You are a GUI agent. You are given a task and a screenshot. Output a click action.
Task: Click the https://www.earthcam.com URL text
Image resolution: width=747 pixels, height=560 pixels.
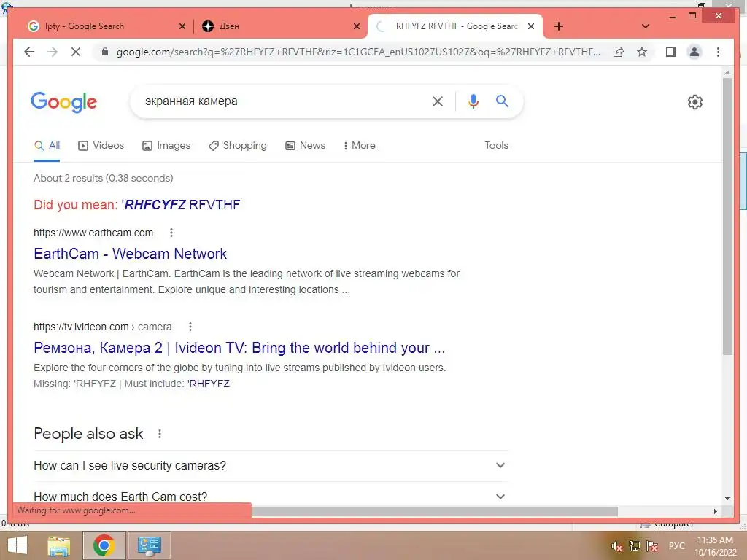click(93, 233)
